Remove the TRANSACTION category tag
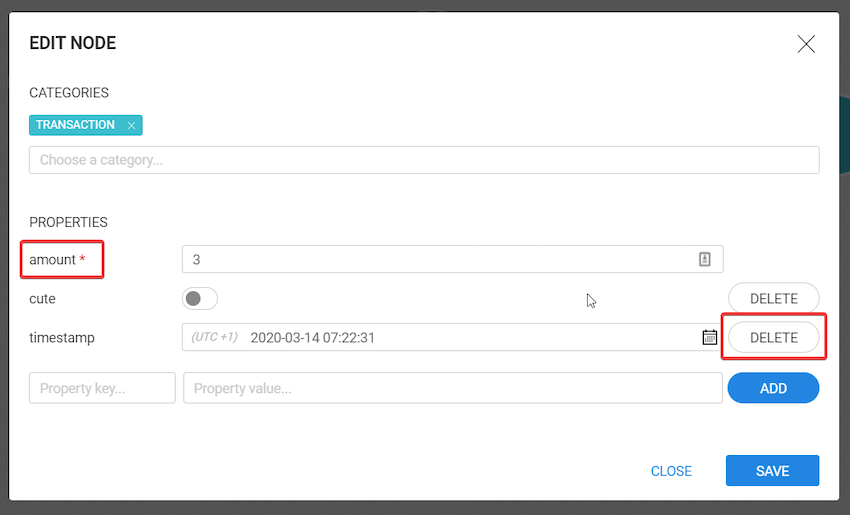This screenshot has width=850, height=515. point(131,126)
